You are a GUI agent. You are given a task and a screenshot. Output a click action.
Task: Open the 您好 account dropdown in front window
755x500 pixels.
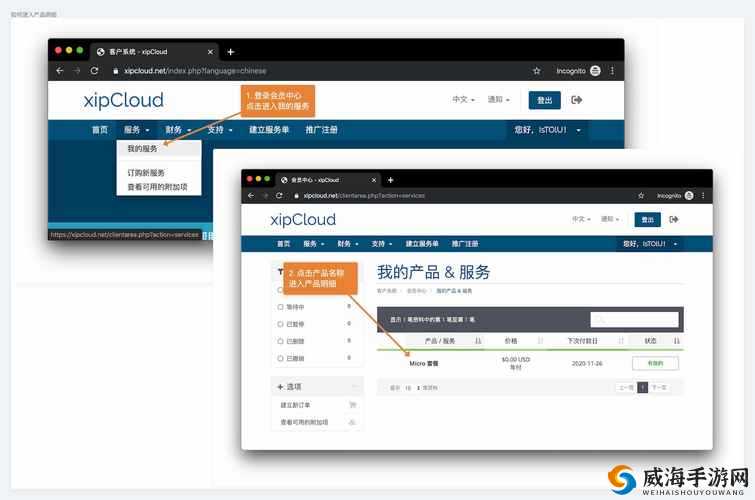click(x=650, y=244)
